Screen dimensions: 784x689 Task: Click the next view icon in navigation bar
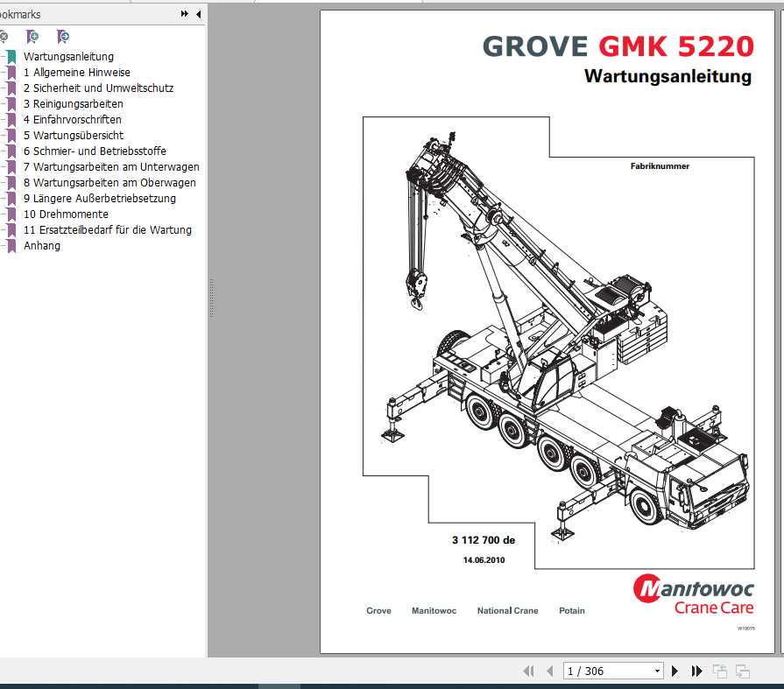pos(743,671)
